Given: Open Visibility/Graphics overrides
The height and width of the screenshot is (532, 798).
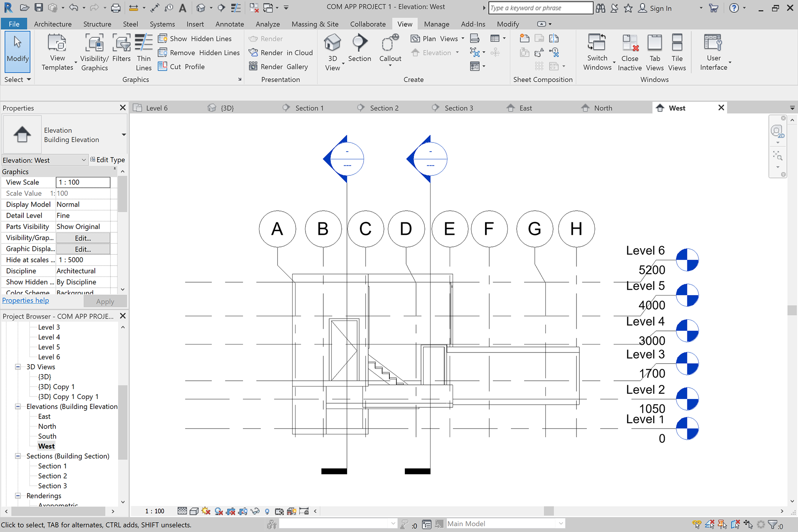Looking at the screenshot, I should [94, 53].
